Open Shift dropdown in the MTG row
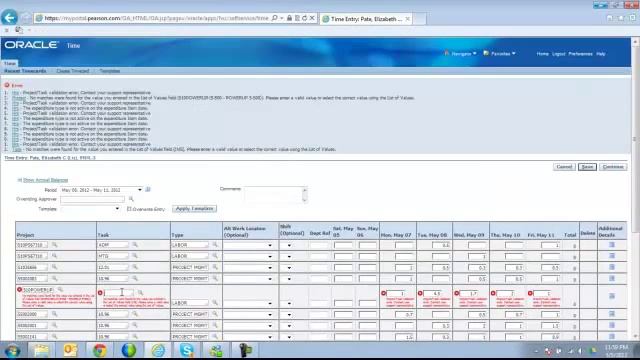This screenshot has width=640, height=360. pyautogui.click(x=289, y=256)
